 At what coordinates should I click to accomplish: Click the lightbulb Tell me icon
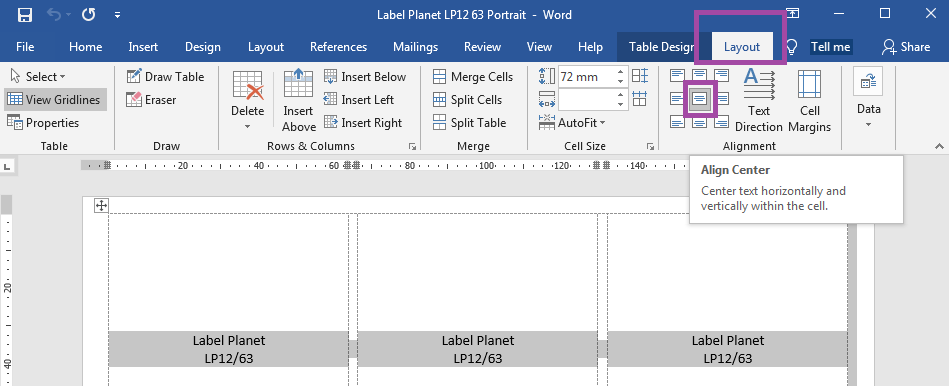click(791, 47)
